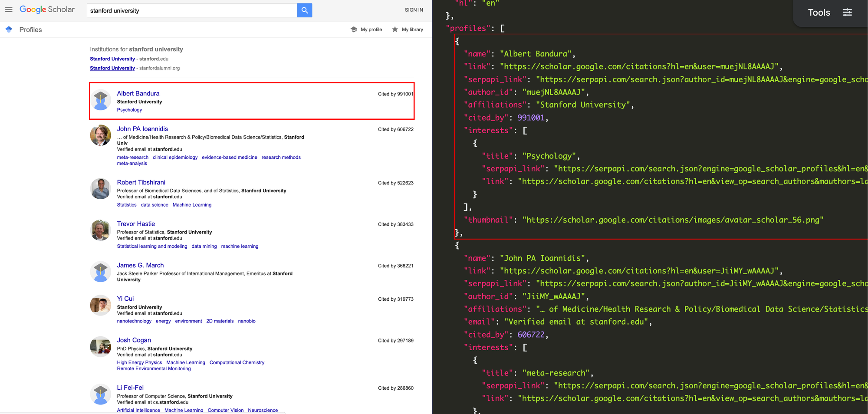Click Cited by 383433 text
Viewport: 868px width, 414px height.
coord(395,225)
